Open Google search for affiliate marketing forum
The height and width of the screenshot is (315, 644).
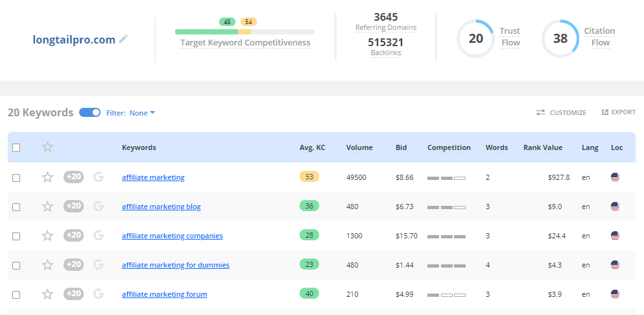[x=99, y=294]
